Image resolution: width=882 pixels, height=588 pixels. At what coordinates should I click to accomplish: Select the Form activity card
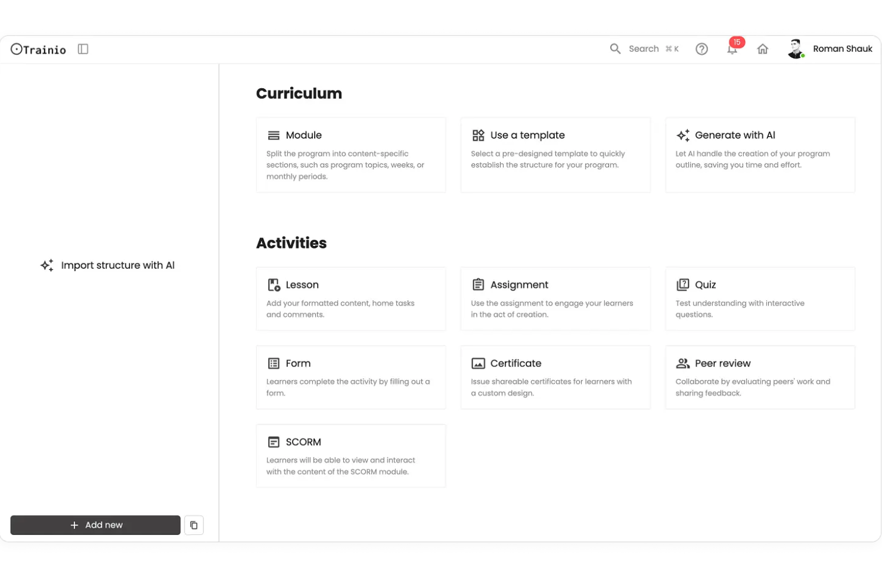[x=351, y=377]
